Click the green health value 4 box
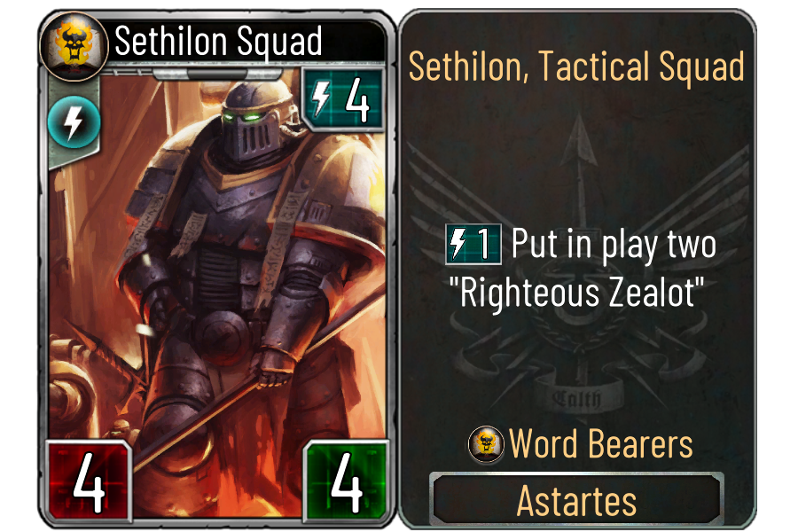The height and width of the screenshot is (532, 798). tap(346, 481)
